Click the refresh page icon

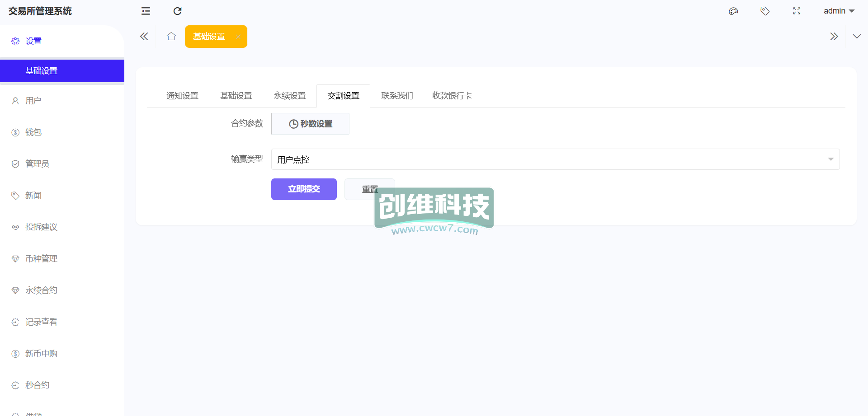tap(177, 11)
